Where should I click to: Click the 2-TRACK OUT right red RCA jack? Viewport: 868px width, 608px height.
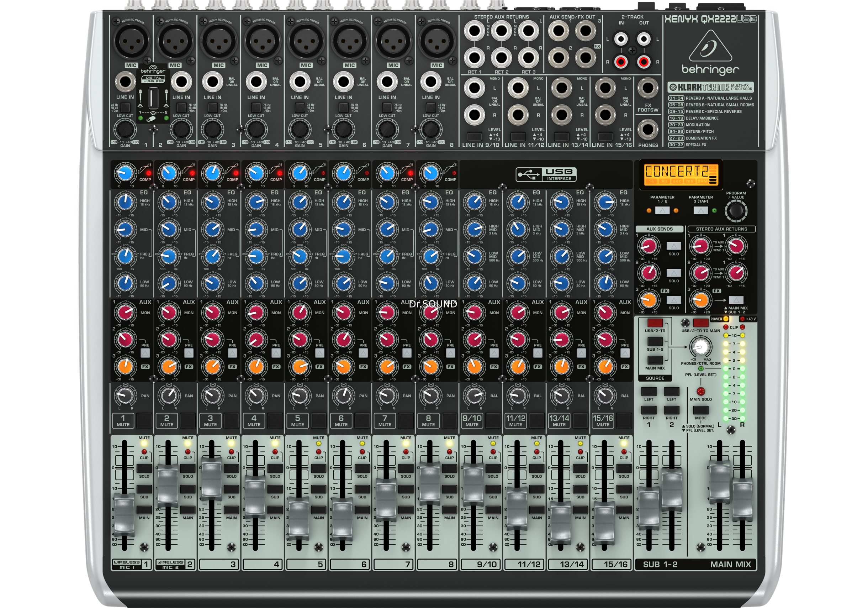point(644,61)
